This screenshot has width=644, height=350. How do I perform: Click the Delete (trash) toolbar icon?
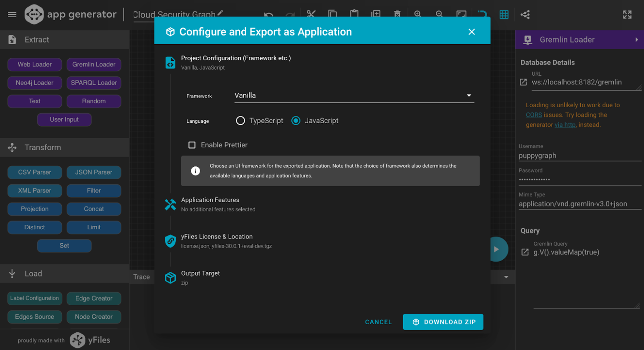(x=397, y=14)
